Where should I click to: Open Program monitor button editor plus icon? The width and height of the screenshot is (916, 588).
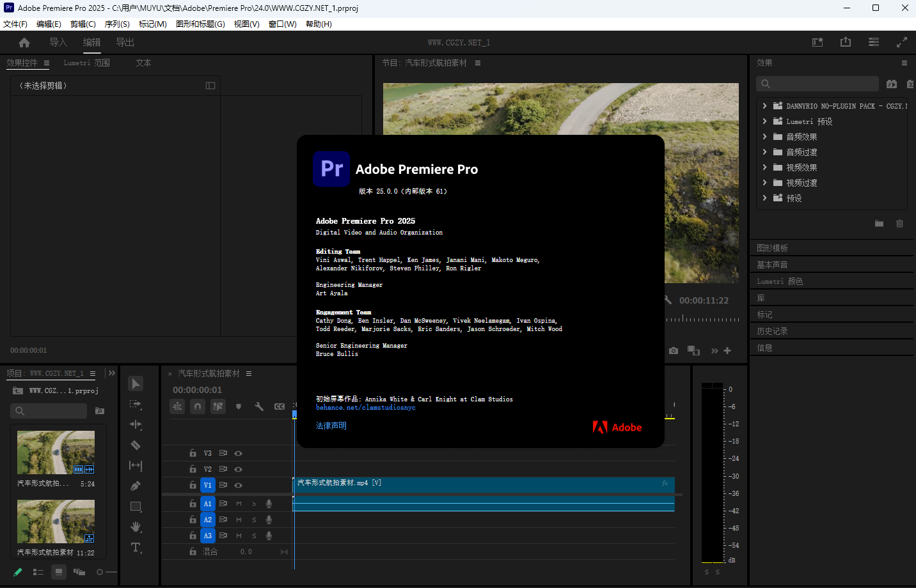pos(727,350)
